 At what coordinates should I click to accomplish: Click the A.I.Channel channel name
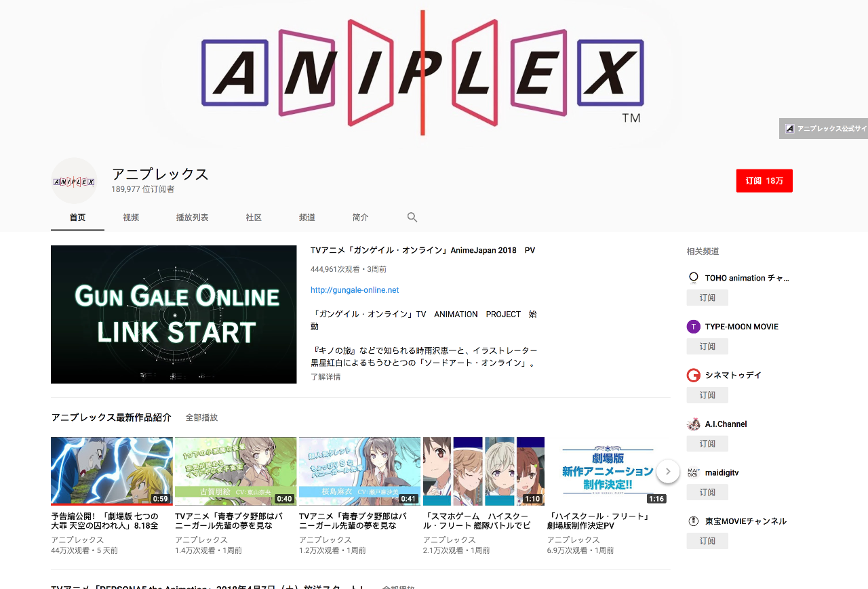(x=726, y=424)
